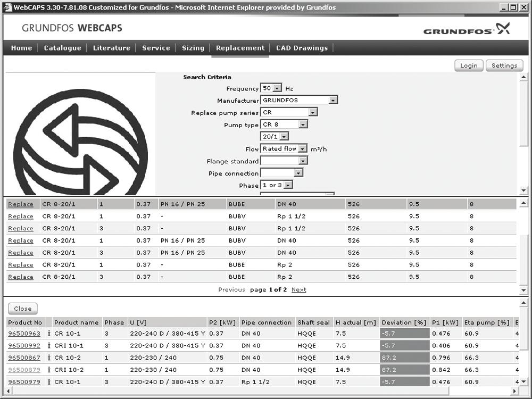Click the Search Criteria panel scroll-down arrow
This screenshot has height=399, width=532.
[x=523, y=190]
